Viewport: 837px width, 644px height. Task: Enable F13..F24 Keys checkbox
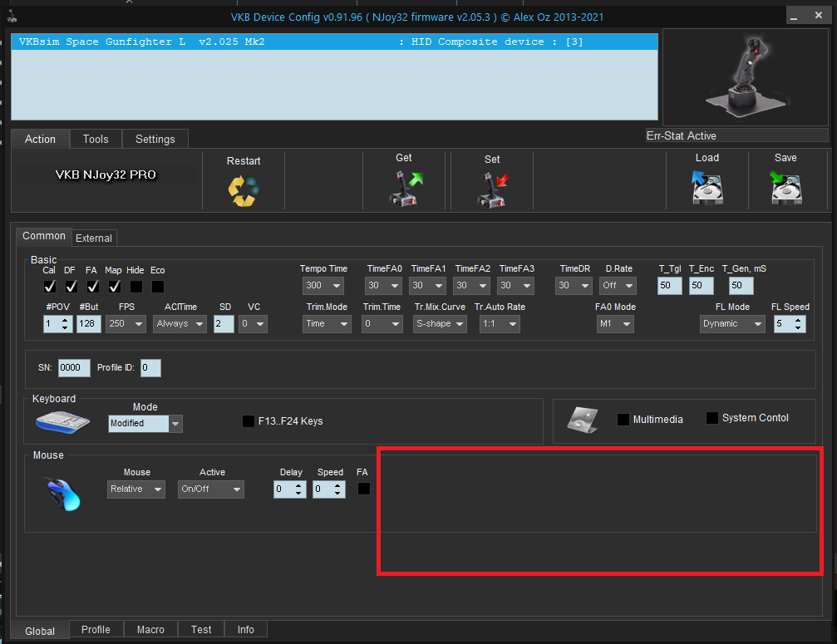tap(249, 421)
